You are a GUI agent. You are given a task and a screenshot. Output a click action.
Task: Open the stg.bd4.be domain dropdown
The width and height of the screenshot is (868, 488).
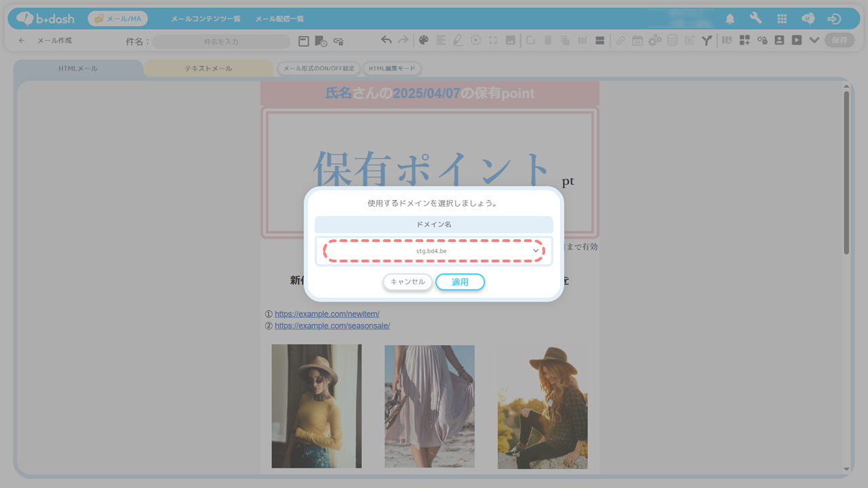[x=434, y=251]
